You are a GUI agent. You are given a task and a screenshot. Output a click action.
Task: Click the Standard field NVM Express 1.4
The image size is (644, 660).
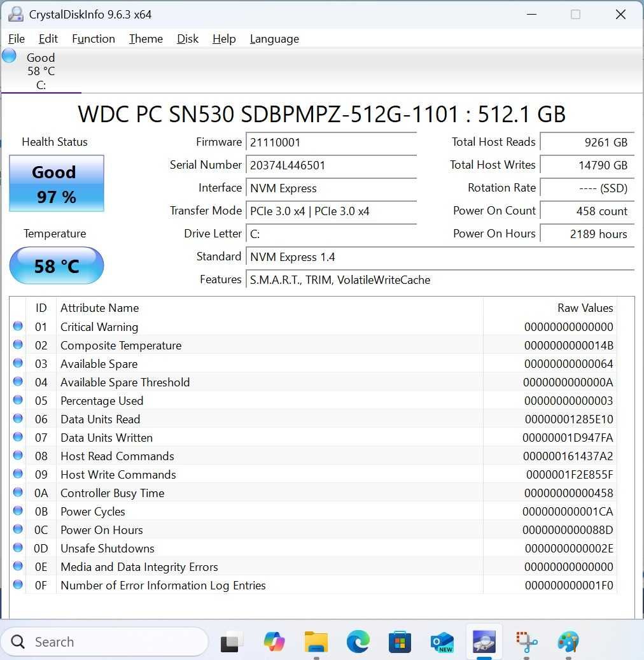(440, 256)
